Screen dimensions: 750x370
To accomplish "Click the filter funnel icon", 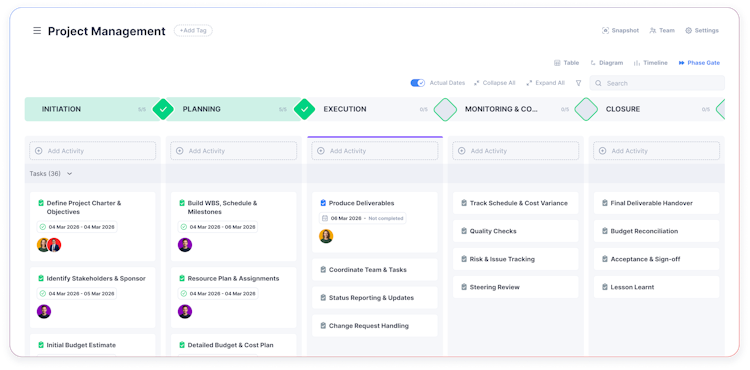I will [578, 83].
